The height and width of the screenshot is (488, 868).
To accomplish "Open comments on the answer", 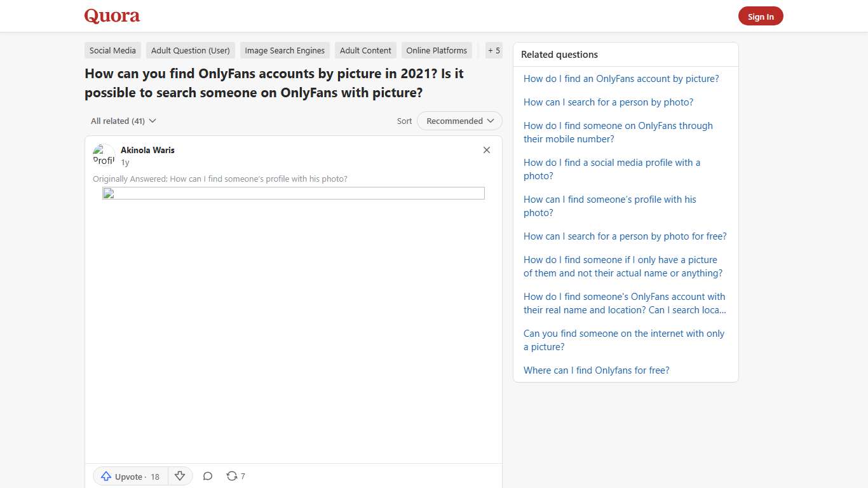I will tap(207, 476).
